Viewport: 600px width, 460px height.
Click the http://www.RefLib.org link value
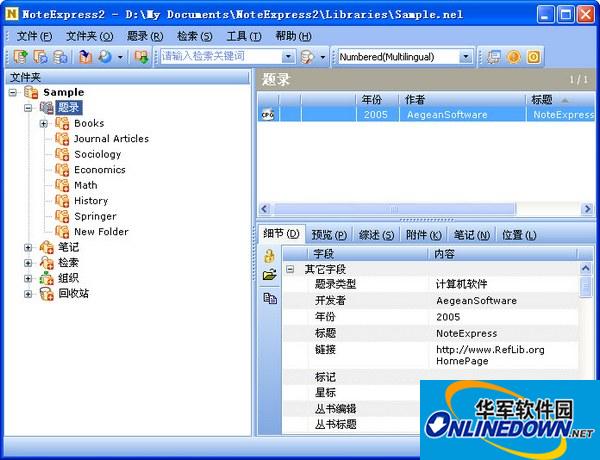490,349
